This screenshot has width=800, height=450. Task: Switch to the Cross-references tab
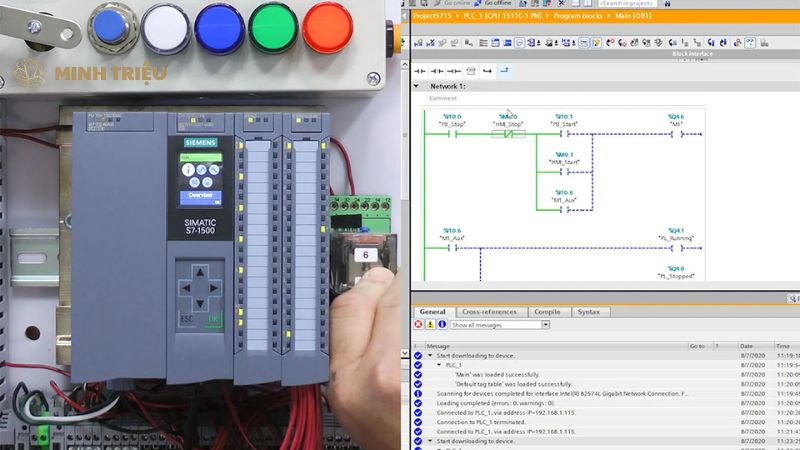pos(489,312)
